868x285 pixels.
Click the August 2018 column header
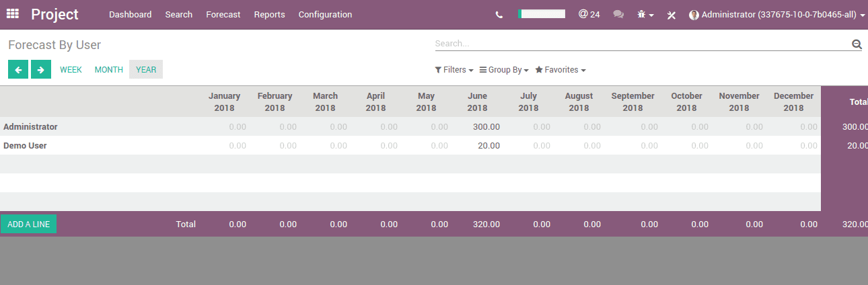[579, 101]
